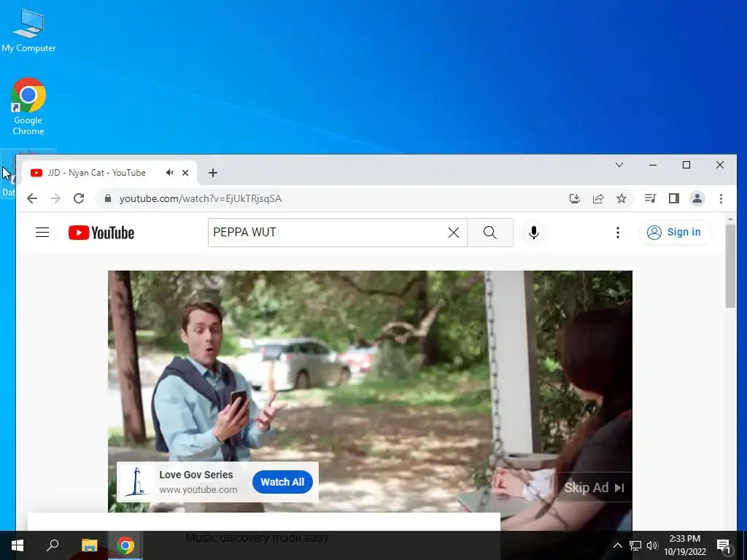Open Chrome media controls icon

(650, 198)
